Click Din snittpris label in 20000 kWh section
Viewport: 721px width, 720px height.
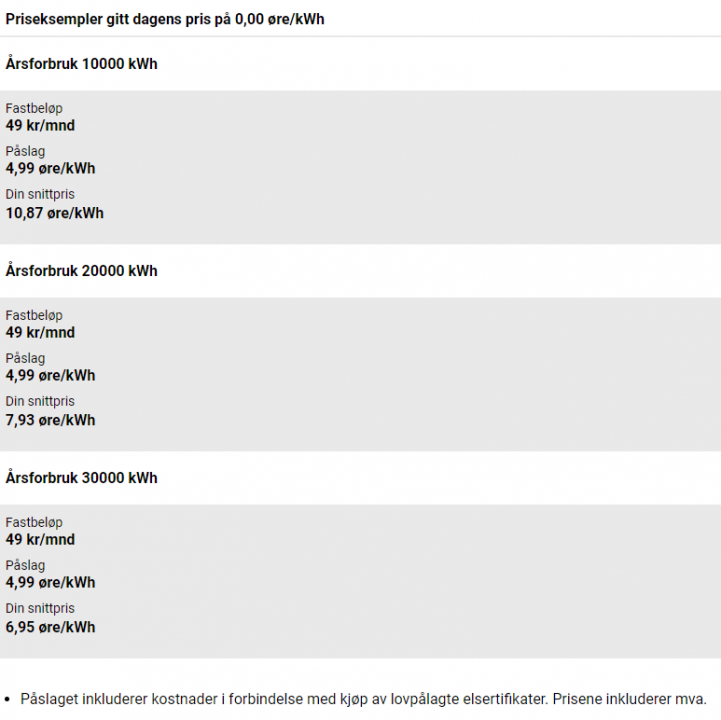tap(40, 401)
